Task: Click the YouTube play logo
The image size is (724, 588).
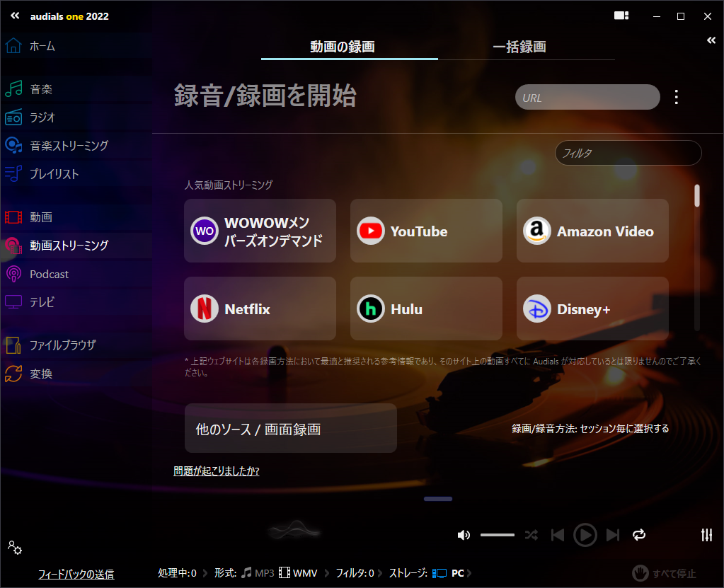Action: [371, 230]
